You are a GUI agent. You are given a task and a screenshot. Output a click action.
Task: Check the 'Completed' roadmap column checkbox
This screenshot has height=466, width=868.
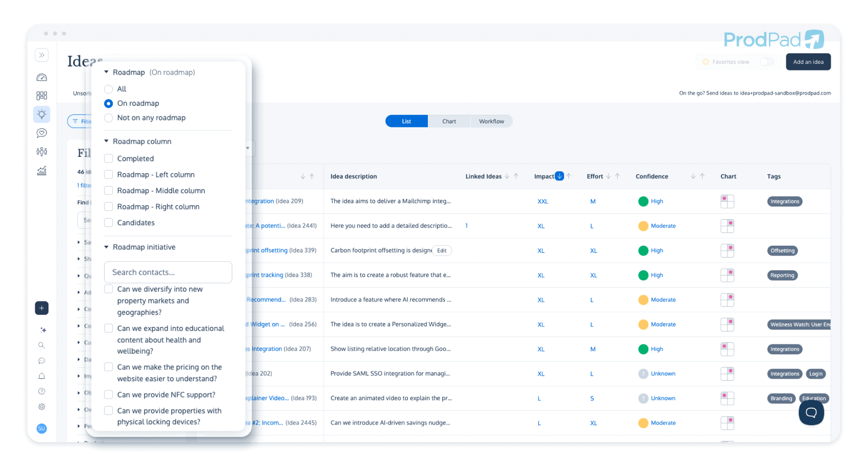[x=108, y=158]
